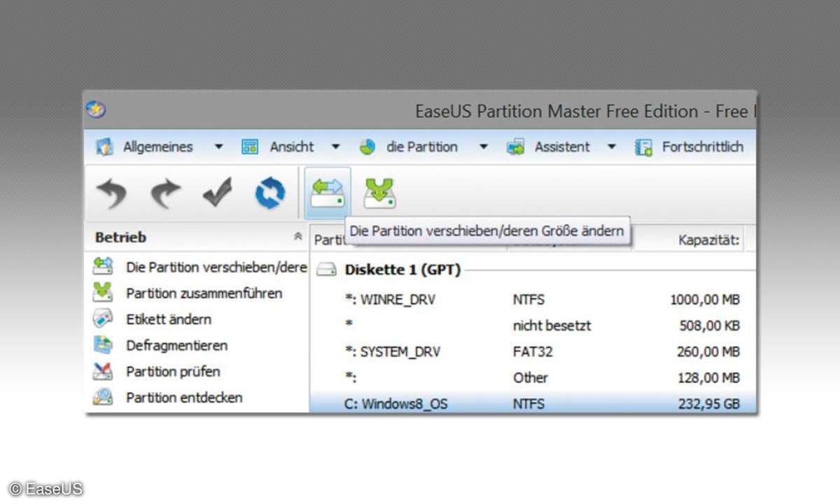
Task: Select the Diskette 1 (GPT) disk header
Action: coord(402,270)
